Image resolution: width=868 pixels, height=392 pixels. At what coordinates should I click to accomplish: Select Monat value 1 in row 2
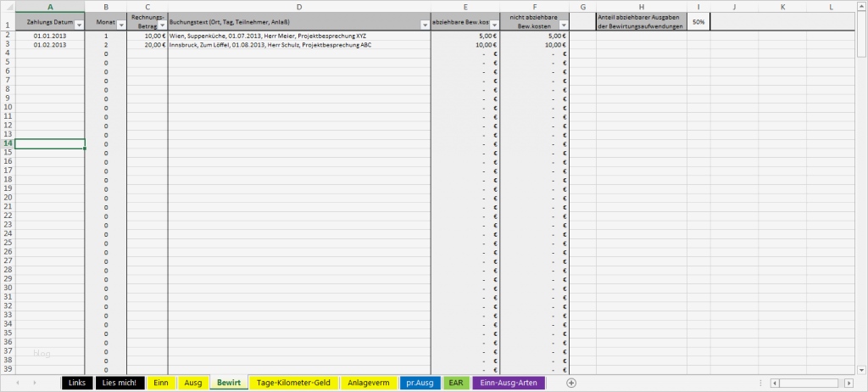(106, 36)
